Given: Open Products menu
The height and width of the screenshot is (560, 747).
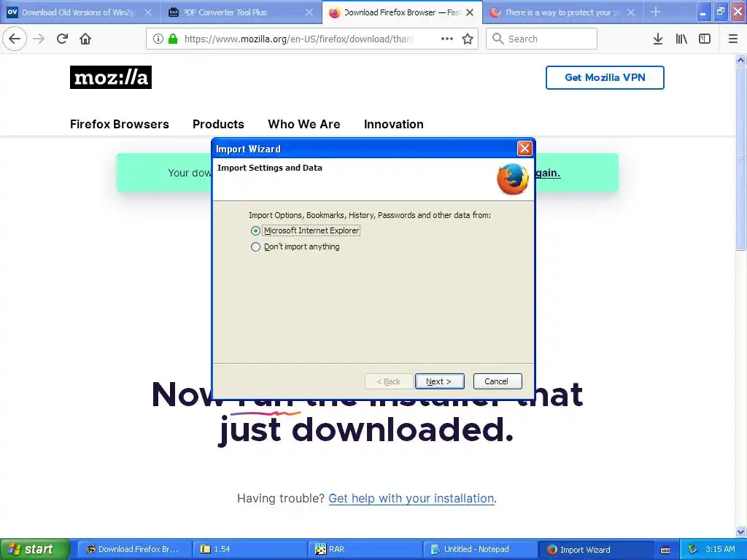Looking at the screenshot, I should pos(218,124).
